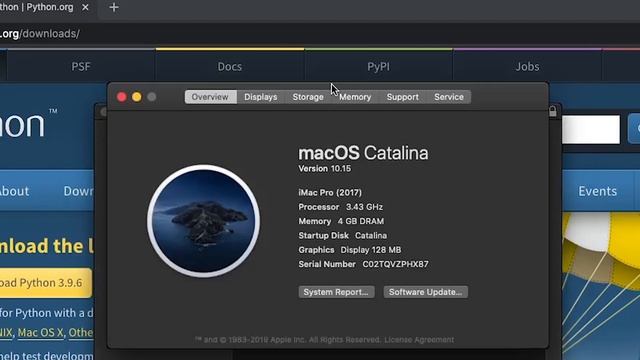Viewport: 640px width, 360px height.
Task: Select serial number C02TQVZPHX87 text
Action: [396, 264]
